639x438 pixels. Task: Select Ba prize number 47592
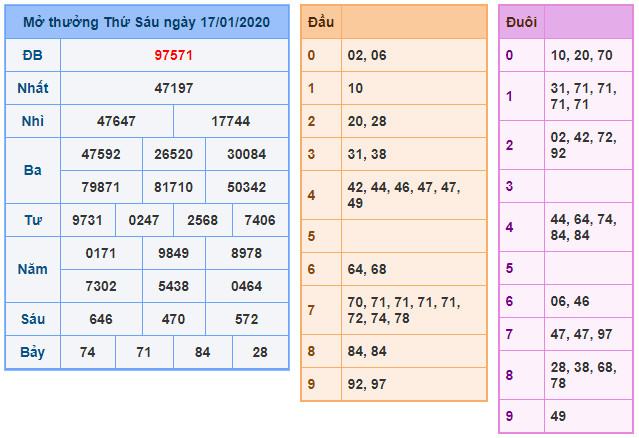coord(101,154)
